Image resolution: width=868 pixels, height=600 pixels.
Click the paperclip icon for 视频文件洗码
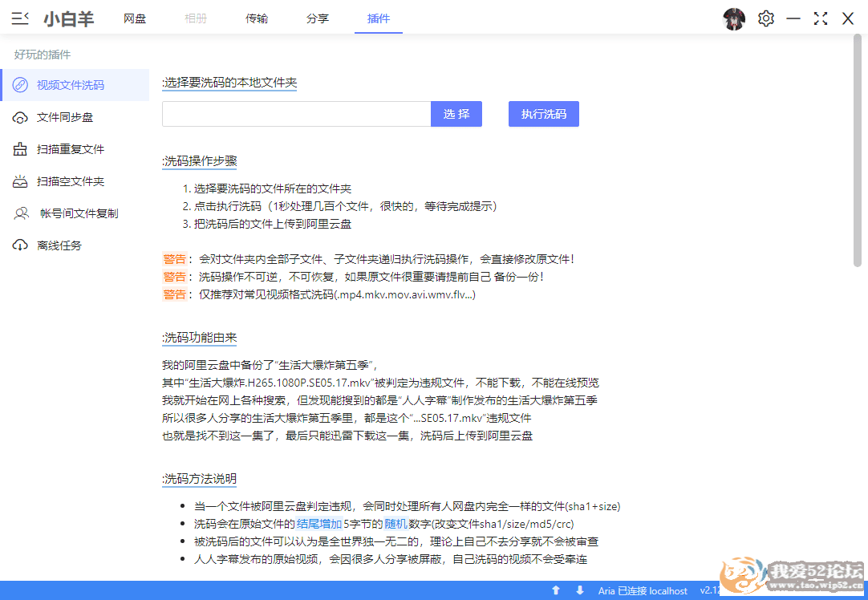(20, 85)
